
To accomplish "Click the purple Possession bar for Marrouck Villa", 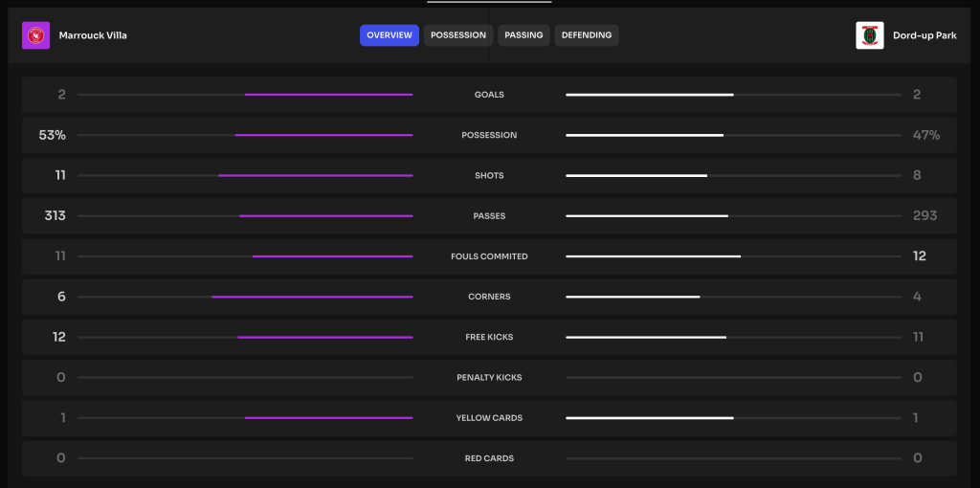I will 323,135.
